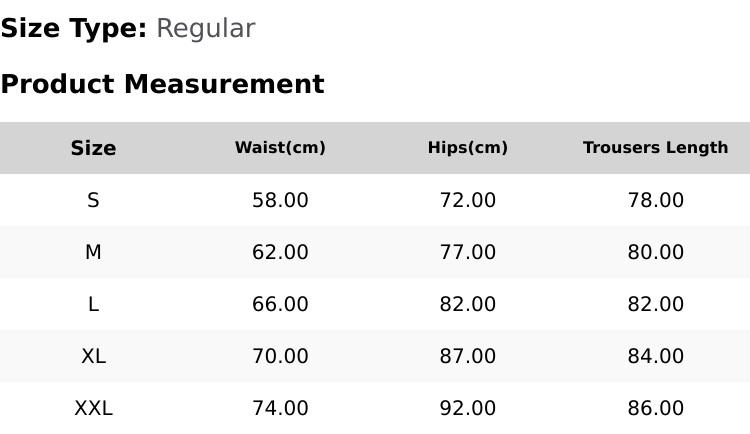The image size is (750, 434).
Task: Click the Waist(cm) column header
Action: pos(280,148)
